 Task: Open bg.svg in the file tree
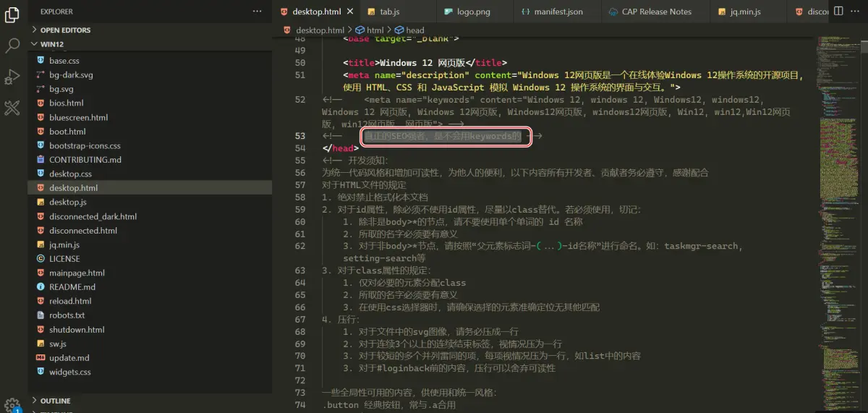click(61, 89)
